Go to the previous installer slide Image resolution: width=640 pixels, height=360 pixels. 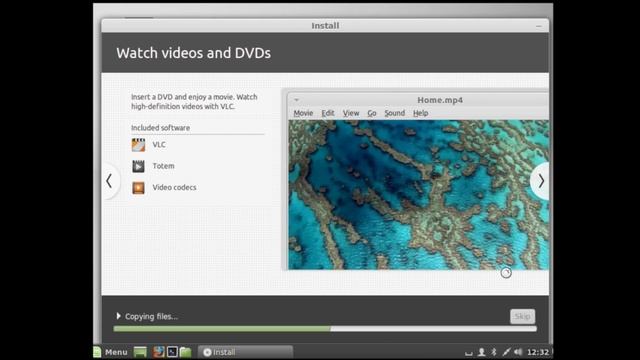pos(109,181)
